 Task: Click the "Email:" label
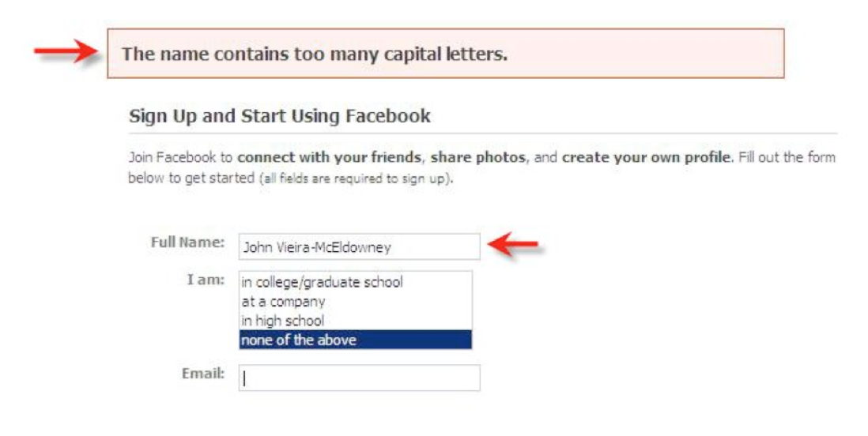pyautogui.click(x=205, y=372)
